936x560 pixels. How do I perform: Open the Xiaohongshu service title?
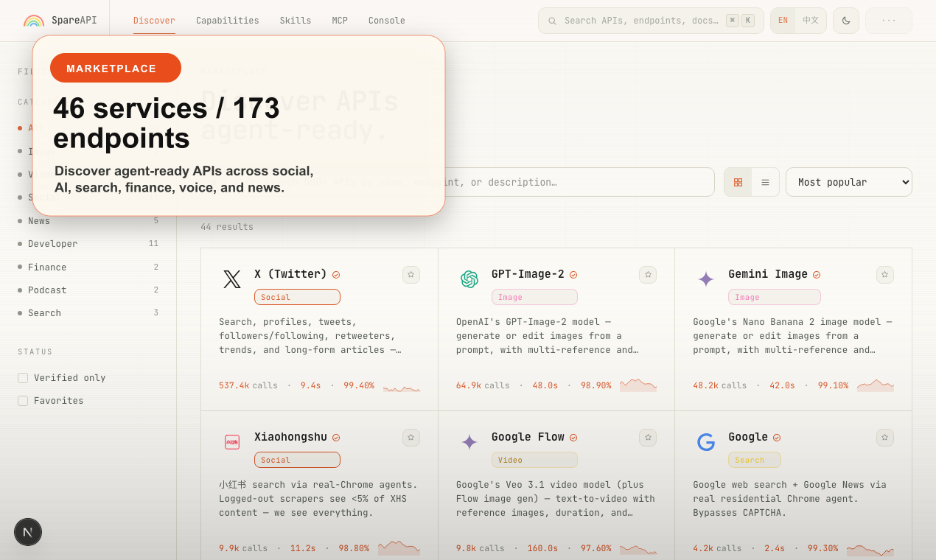(x=290, y=437)
